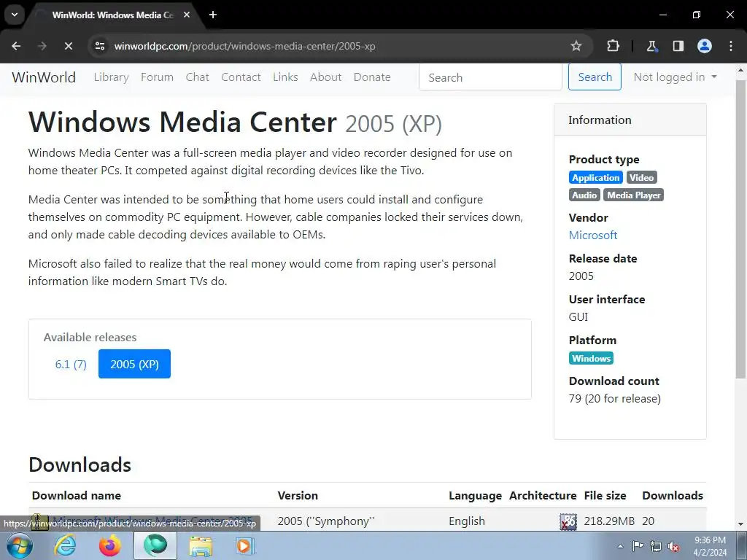Launch Internet Explorer from taskbar
The image size is (747, 560).
65,545
